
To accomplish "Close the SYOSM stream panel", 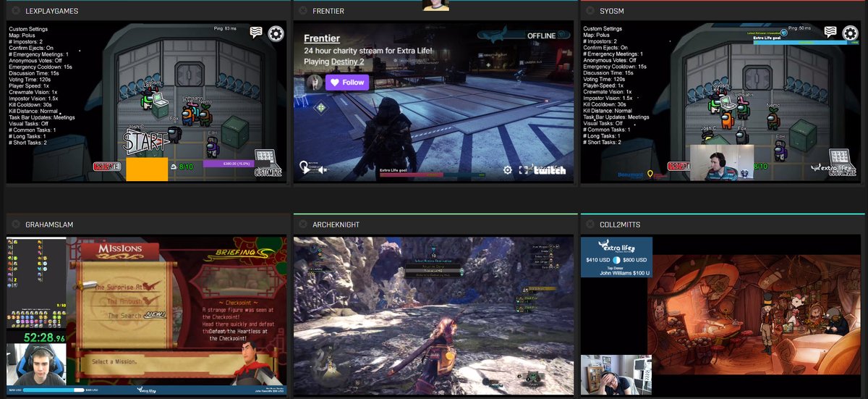I will point(590,12).
